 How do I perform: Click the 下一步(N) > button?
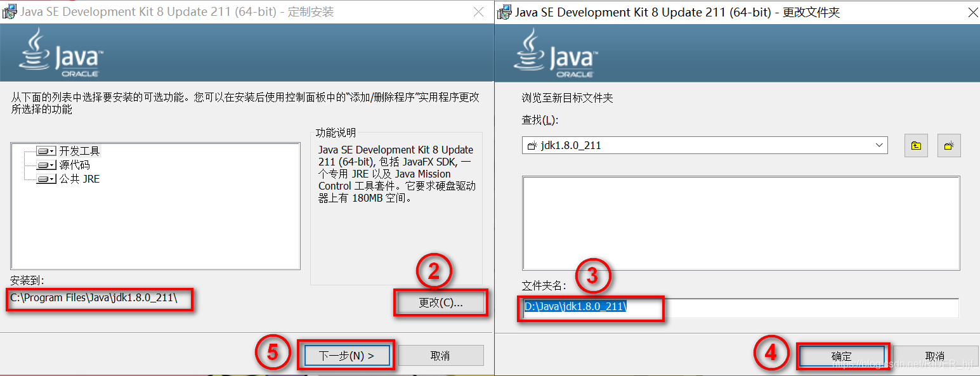point(346,356)
